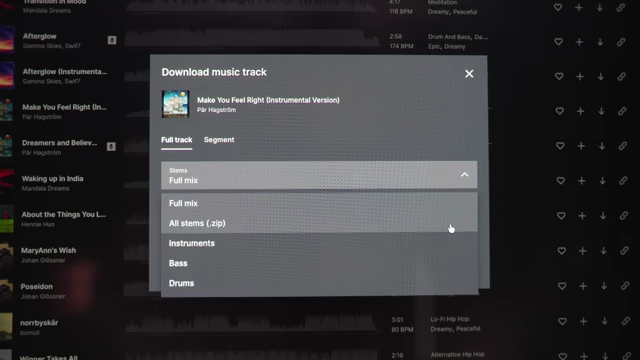Copy link for Waking up in India

point(623,180)
